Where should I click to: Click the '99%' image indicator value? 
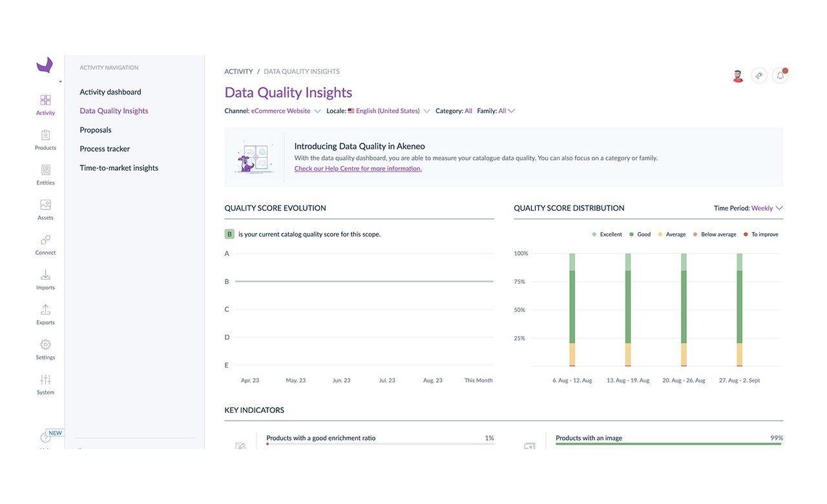pyautogui.click(x=777, y=438)
